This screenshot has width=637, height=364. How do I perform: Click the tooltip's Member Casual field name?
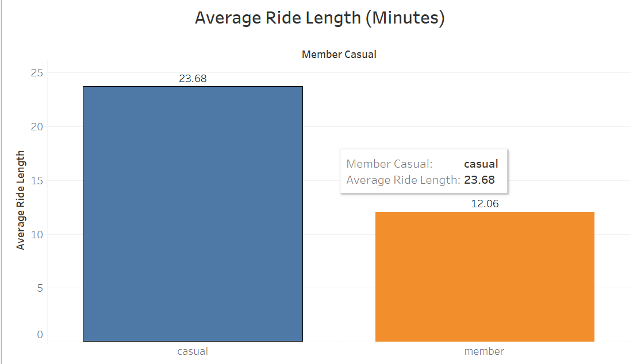(389, 164)
